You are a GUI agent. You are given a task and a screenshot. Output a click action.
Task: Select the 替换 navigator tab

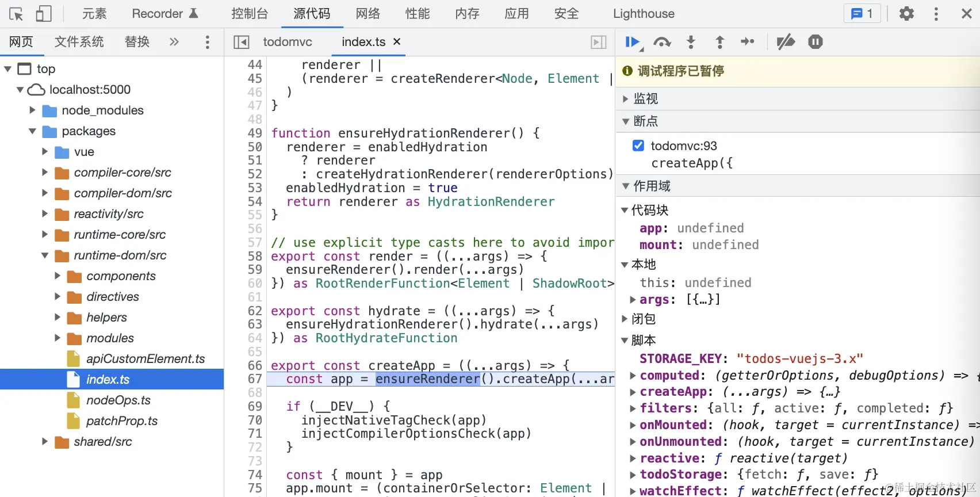[137, 42]
